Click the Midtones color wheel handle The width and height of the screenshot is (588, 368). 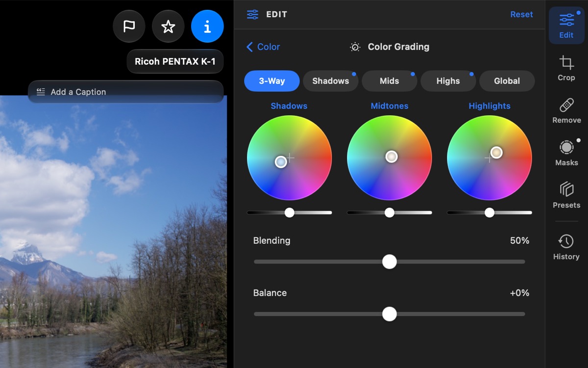pos(392,157)
